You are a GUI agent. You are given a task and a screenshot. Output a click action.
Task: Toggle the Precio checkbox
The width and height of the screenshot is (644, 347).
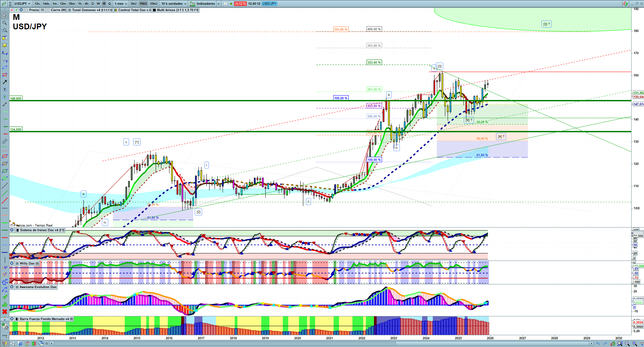click(27, 10)
